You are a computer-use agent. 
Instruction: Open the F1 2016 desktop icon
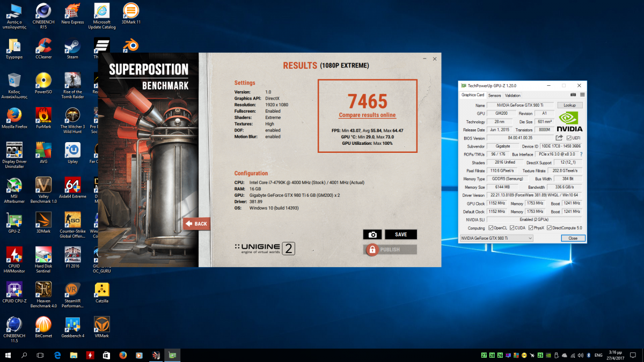coord(72,258)
